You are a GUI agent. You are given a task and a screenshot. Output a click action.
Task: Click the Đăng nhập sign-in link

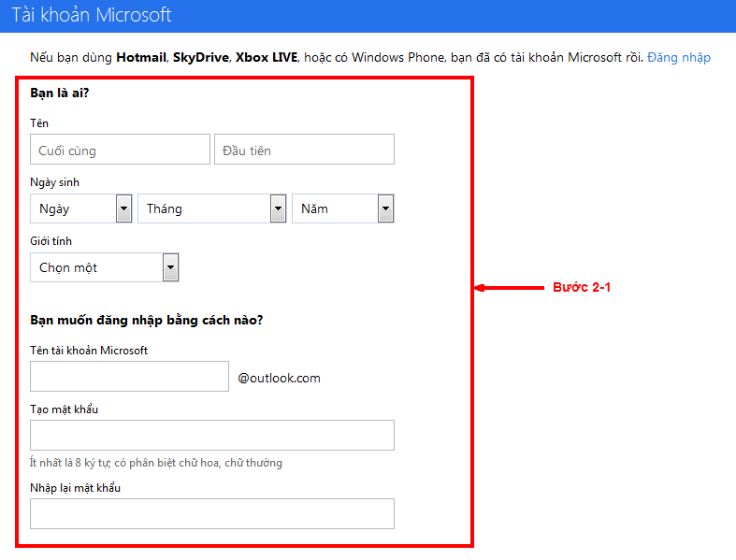679,58
